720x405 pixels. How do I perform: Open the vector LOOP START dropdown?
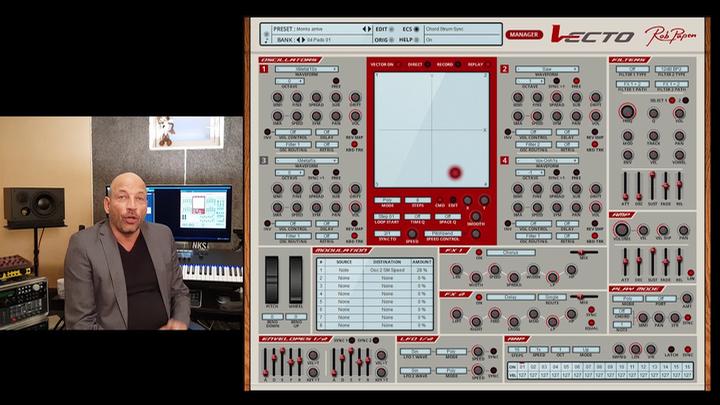pos(387,216)
